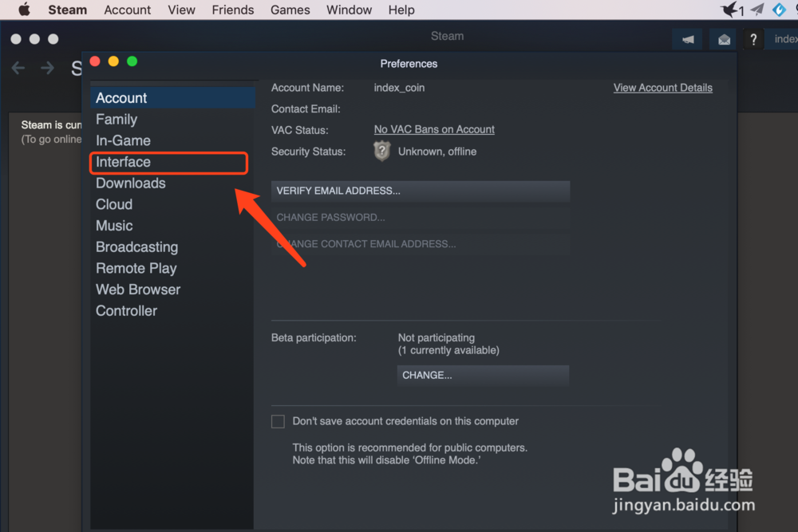Close the Preferences window
The width and height of the screenshot is (798, 532).
coord(95,61)
